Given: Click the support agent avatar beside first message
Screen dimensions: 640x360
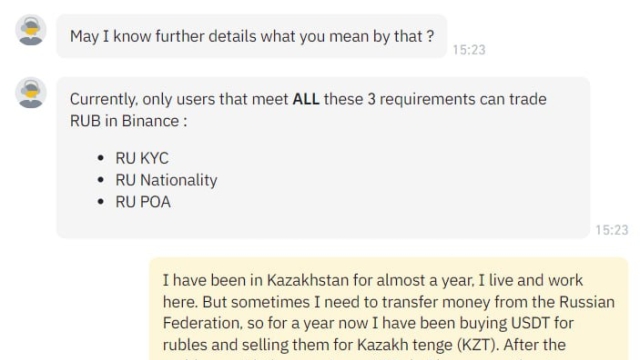Looking at the screenshot, I should click(31, 30).
